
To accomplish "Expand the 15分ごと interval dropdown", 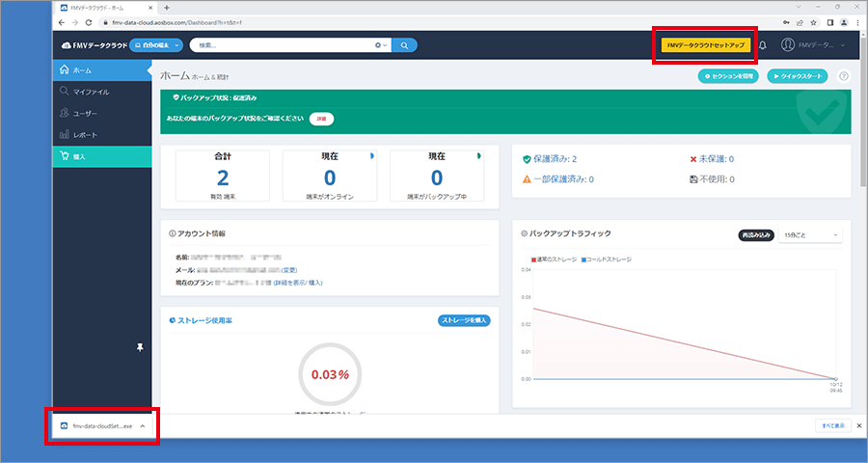I will point(810,234).
